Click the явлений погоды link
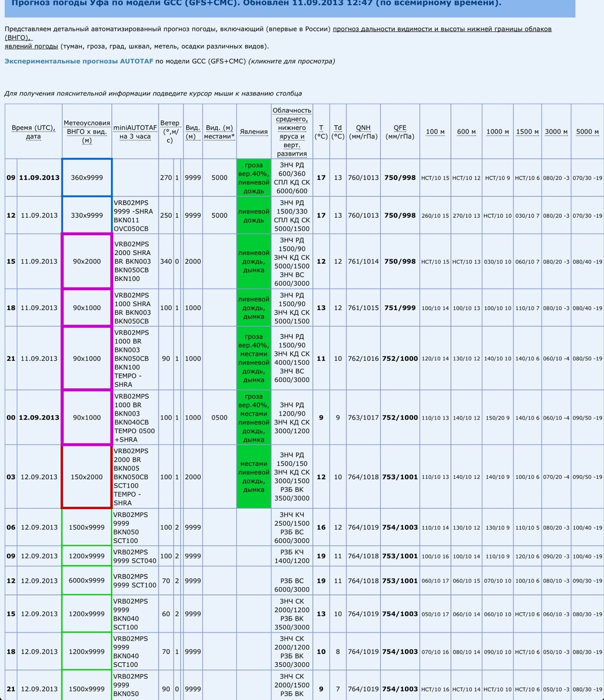604x700 pixels. (x=31, y=46)
